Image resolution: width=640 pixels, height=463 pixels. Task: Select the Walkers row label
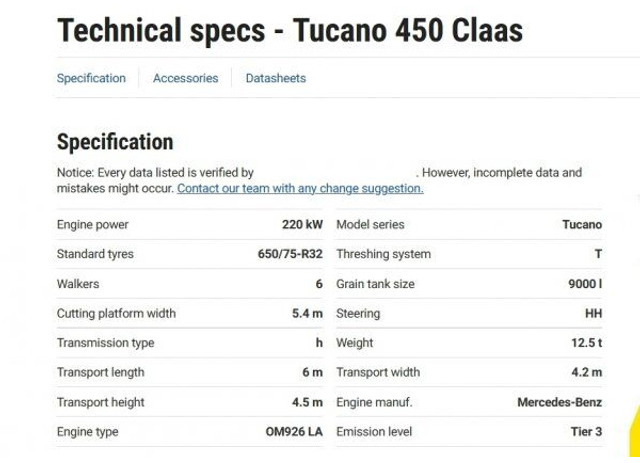[78, 284]
